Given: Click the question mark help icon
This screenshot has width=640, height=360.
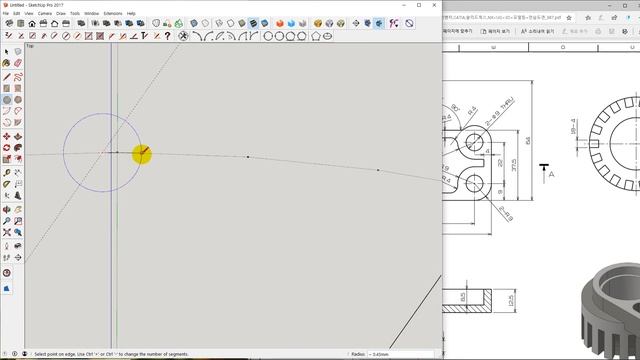Looking at the screenshot, I should [x=167, y=36].
